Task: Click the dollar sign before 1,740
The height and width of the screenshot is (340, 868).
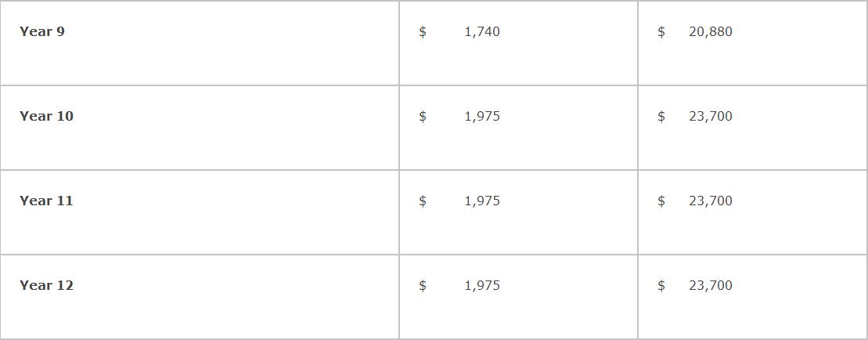Action: [x=423, y=31]
